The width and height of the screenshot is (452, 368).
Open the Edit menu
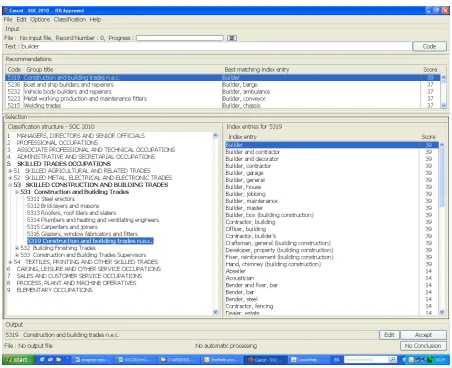pos(21,19)
